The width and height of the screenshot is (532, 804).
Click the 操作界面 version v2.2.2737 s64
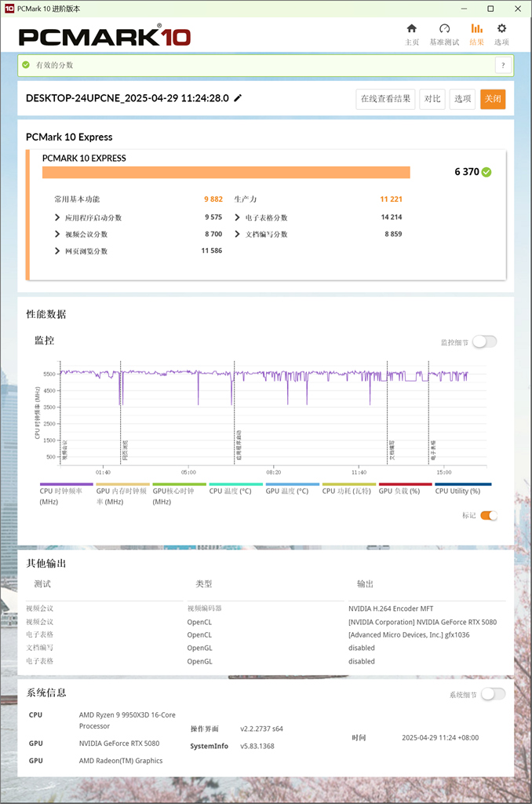pyautogui.click(x=261, y=729)
